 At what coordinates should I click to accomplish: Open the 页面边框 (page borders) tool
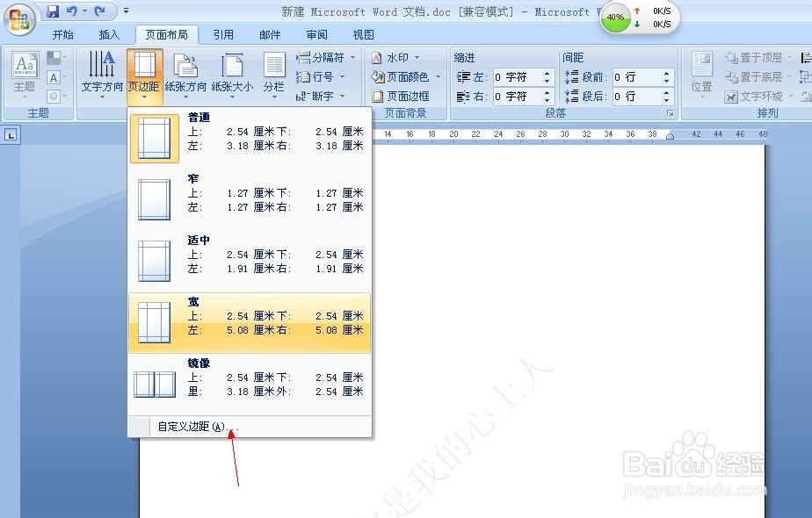[407, 95]
